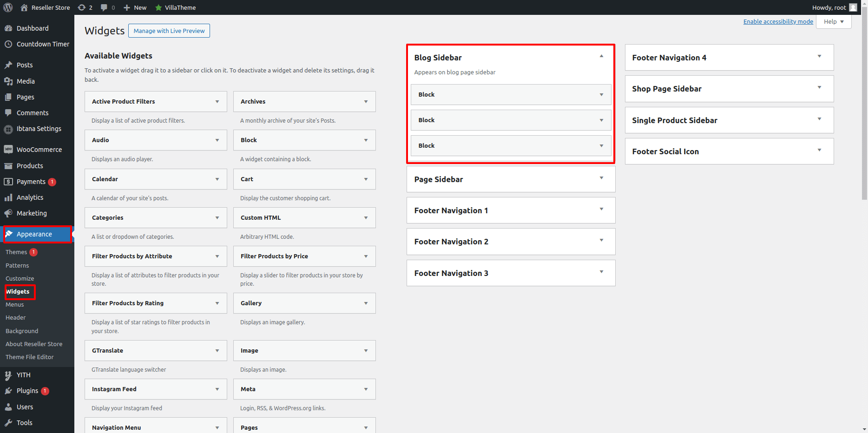The width and height of the screenshot is (868, 433).
Task: Click the VillaTheme star icon
Action: point(158,7)
